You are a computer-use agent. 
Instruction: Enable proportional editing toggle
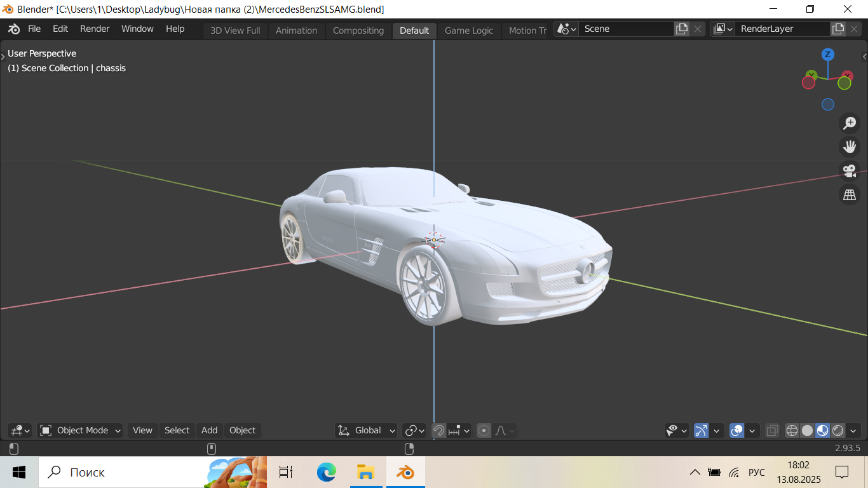pos(484,431)
